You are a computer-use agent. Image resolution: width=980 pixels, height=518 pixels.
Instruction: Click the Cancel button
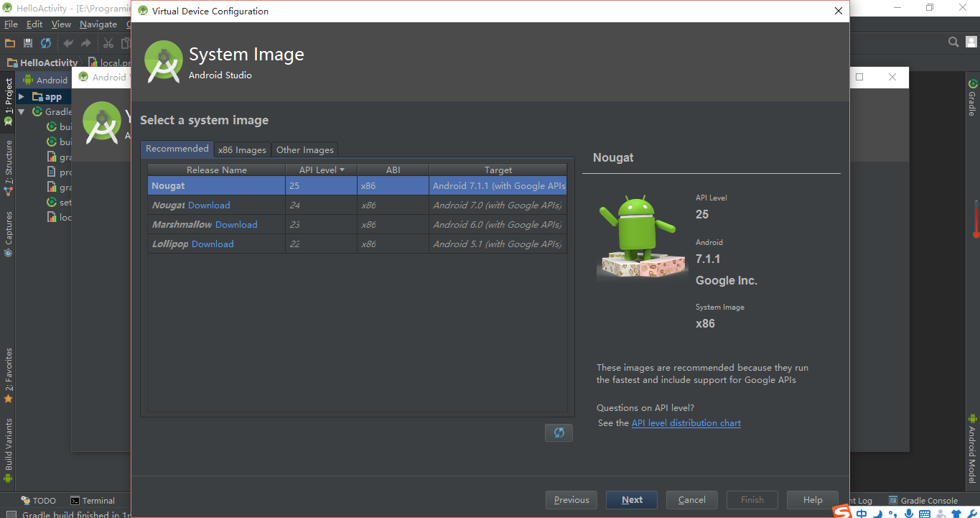tap(692, 500)
